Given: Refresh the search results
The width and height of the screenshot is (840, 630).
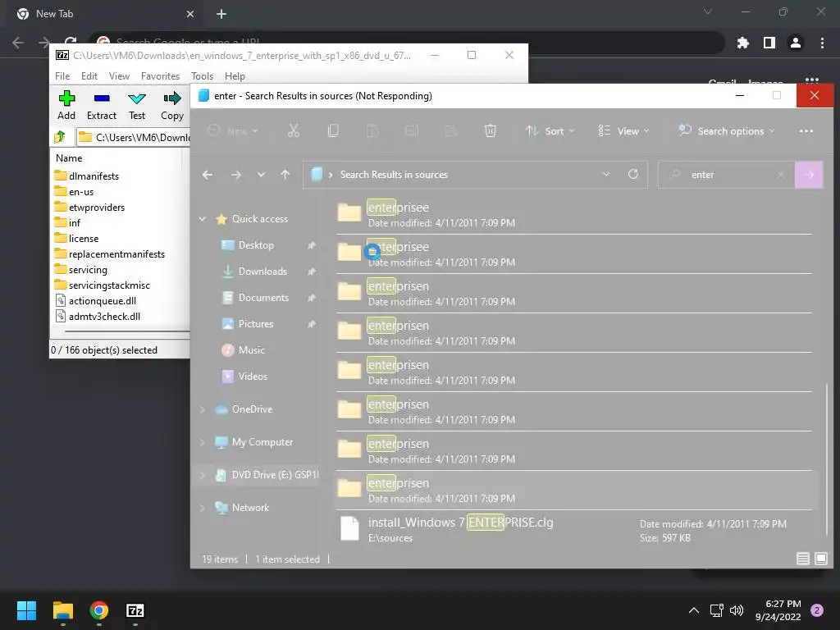Looking at the screenshot, I should 633,175.
